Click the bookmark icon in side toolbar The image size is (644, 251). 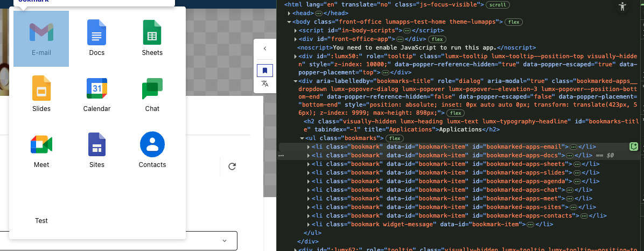point(265,70)
